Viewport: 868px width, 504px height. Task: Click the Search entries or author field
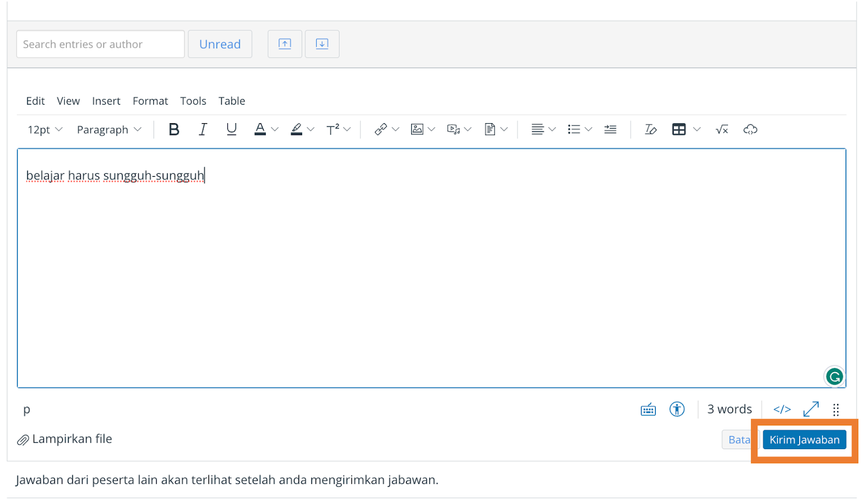click(x=100, y=44)
